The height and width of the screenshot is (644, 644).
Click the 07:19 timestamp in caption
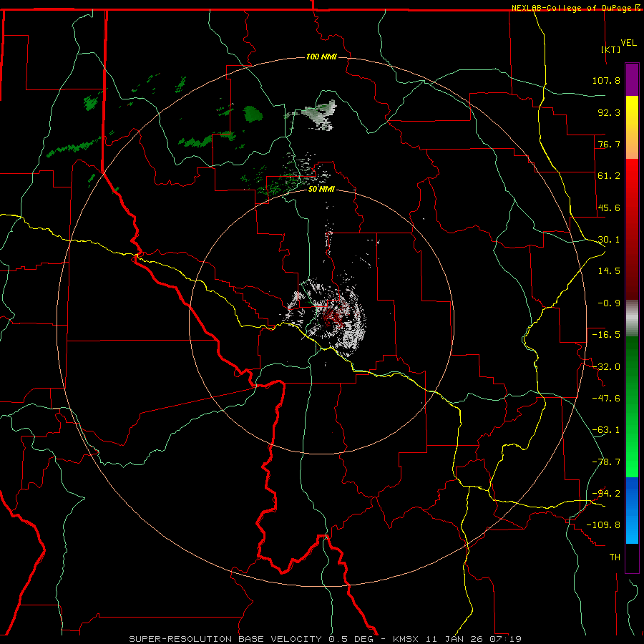click(506, 639)
